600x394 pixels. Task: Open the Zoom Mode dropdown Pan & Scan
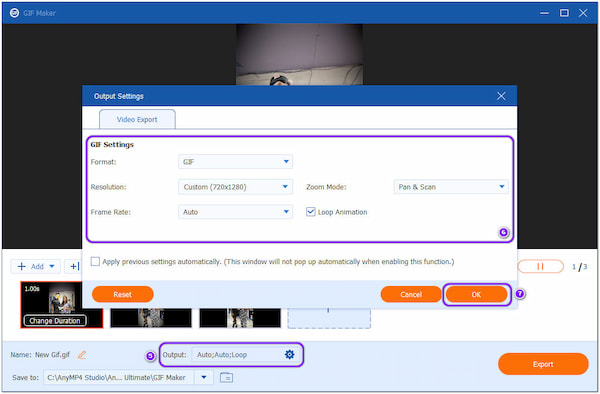click(451, 187)
